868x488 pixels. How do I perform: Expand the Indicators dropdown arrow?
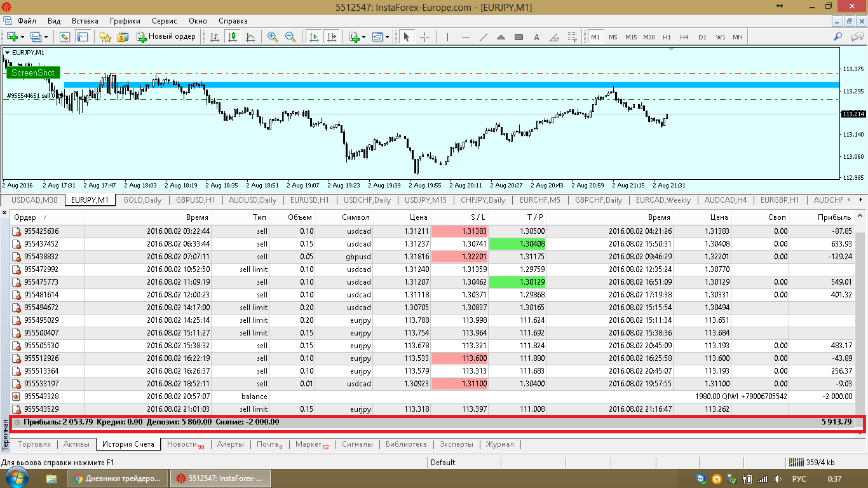pyautogui.click(x=364, y=37)
